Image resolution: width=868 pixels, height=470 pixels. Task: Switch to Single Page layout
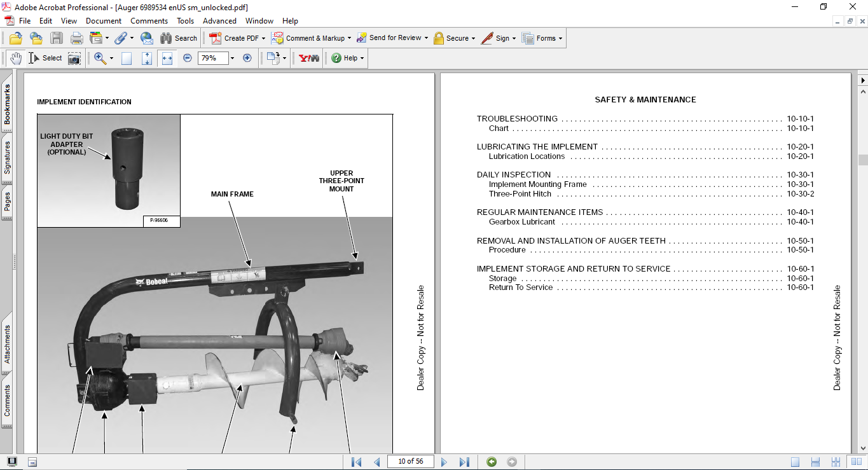point(795,462)
